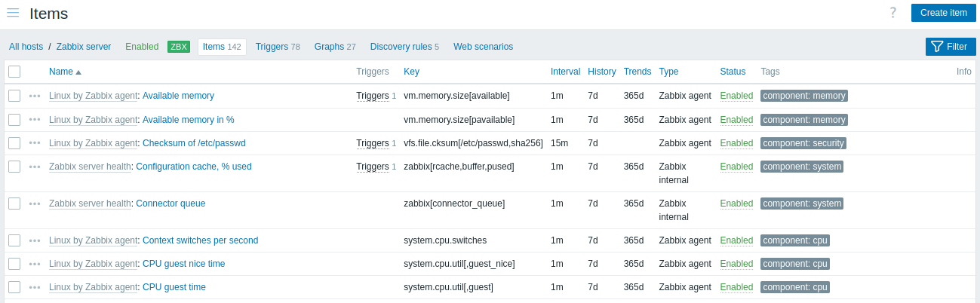Image resolution: width=980 pixels, height=303 pixels.
Task: Open the Connector queue item
Action: pyautogui.click(x=171, y=204)
